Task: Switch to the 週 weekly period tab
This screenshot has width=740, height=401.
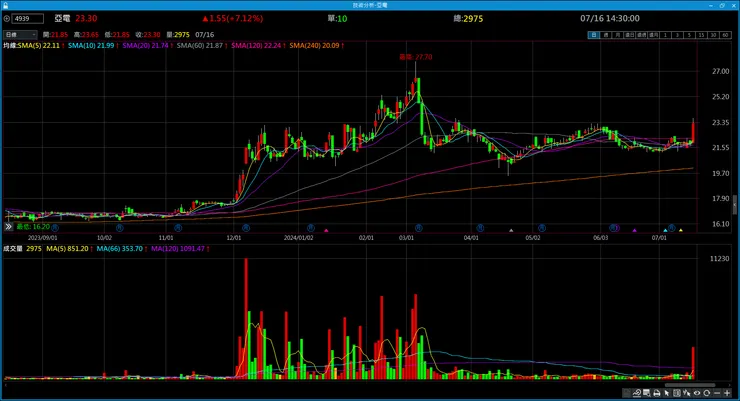Action: [x=605, y=35]
